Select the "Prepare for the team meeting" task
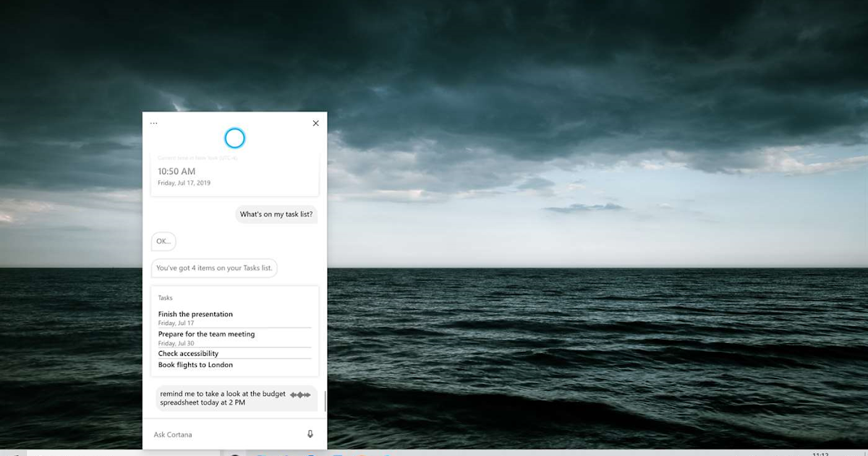 [206, 334]
